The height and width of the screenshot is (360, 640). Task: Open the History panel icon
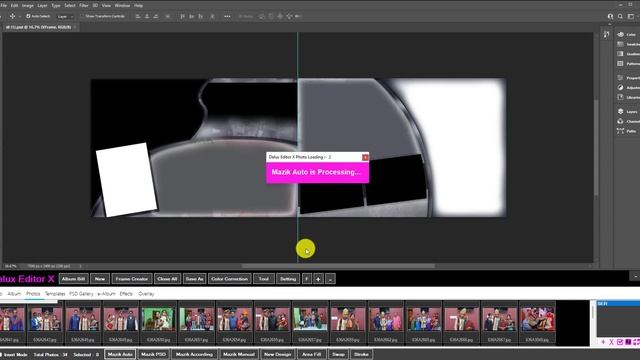point(607,34)
